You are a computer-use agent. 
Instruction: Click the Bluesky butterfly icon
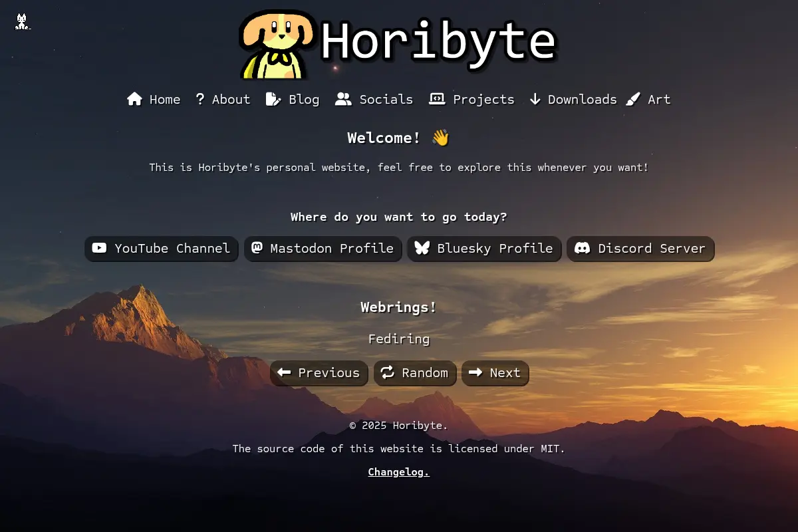422,248
